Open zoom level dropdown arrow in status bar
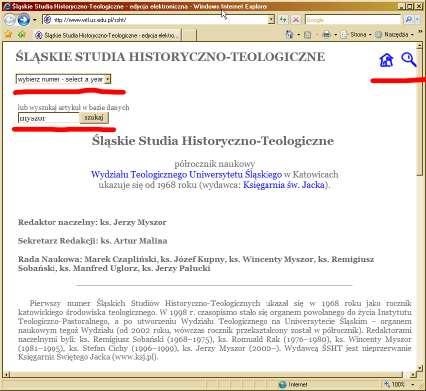 [413, 385]
